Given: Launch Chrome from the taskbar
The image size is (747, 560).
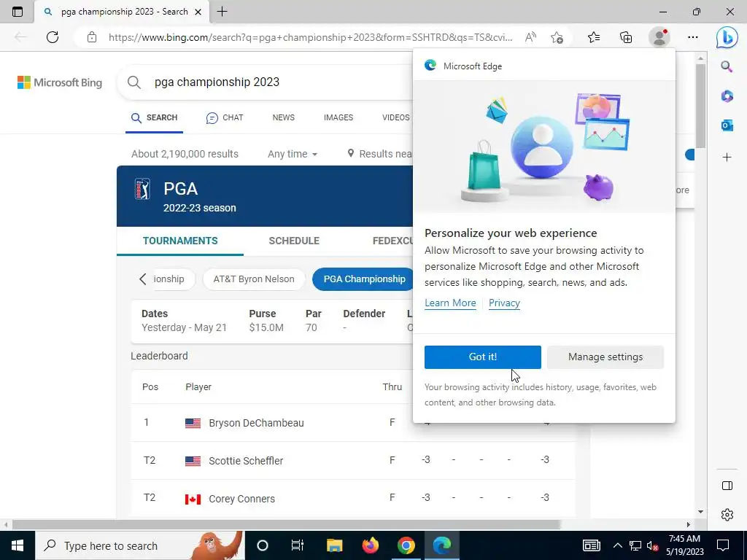Looking at the screenshot, I should point(406,545).
